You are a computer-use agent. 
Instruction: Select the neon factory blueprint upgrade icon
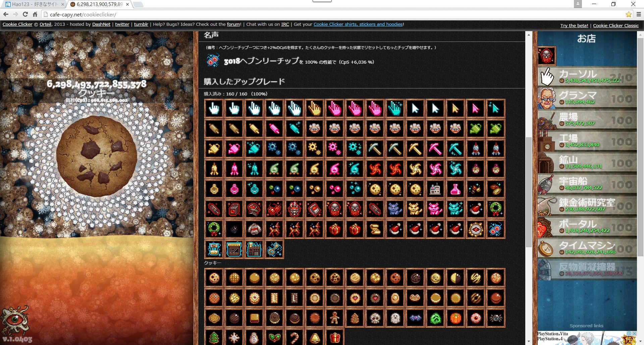pos(254,249)
